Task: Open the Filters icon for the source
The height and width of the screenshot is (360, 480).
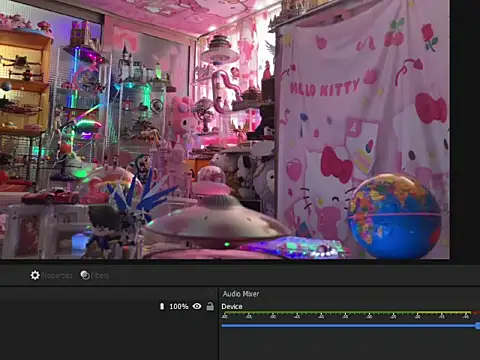Action: click(85, 275)
